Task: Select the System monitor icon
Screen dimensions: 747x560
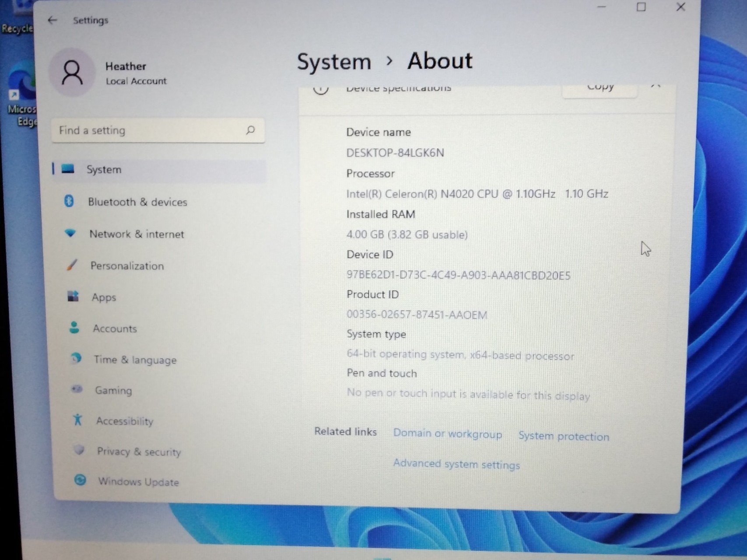Action: [x=68, y=169]
